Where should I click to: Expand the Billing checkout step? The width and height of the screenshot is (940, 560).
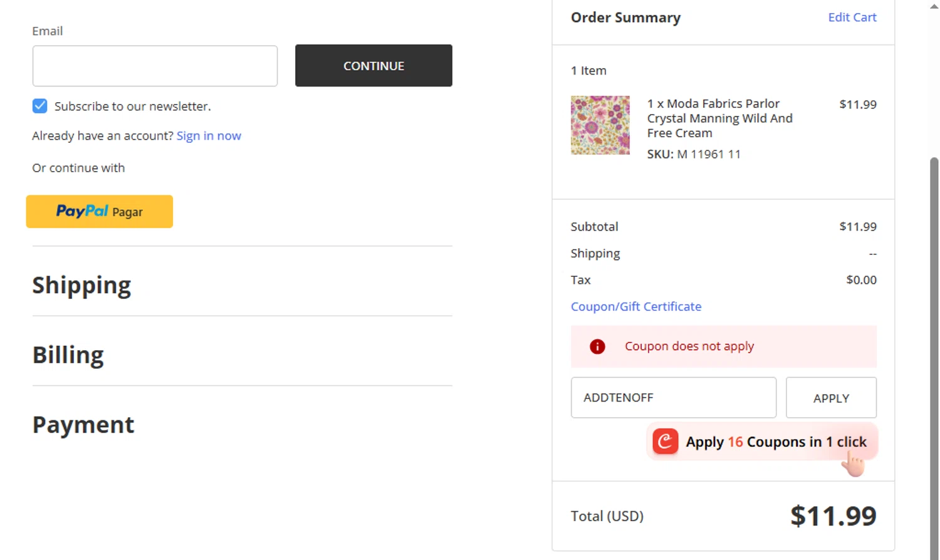point(68,355)
